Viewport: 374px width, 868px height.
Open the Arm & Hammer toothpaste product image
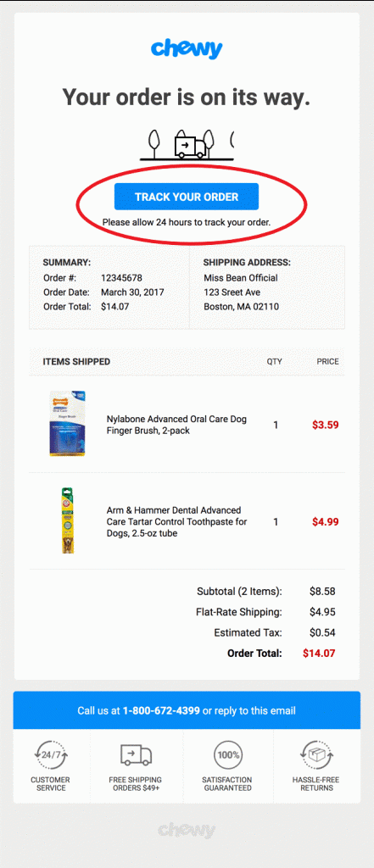[x=67, y=520]
